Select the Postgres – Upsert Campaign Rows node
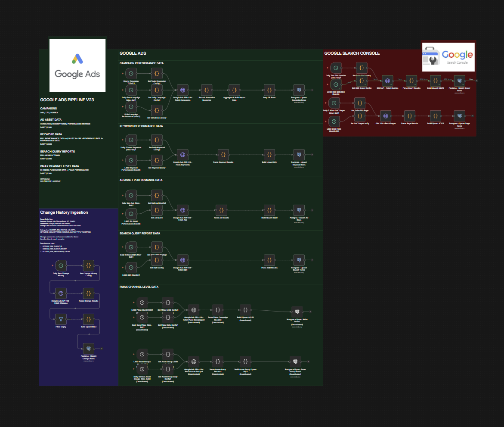The width and height of the screenshot is (504, 427). pos(299,90)
